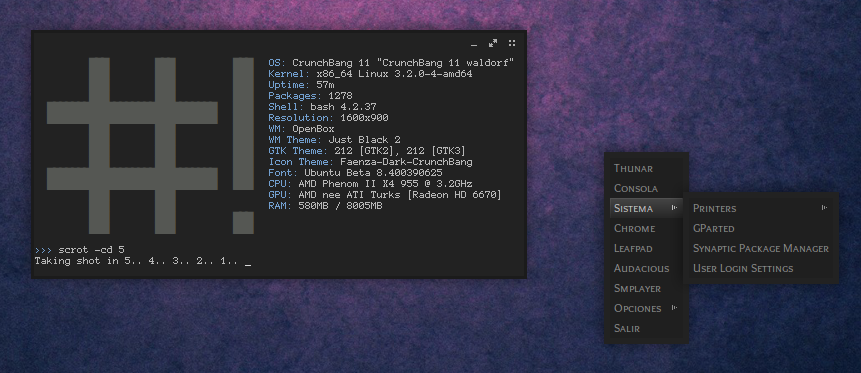The image size is (861, 373).
Task: Click the OS line in terminal
Action: (x=391, y=63)
